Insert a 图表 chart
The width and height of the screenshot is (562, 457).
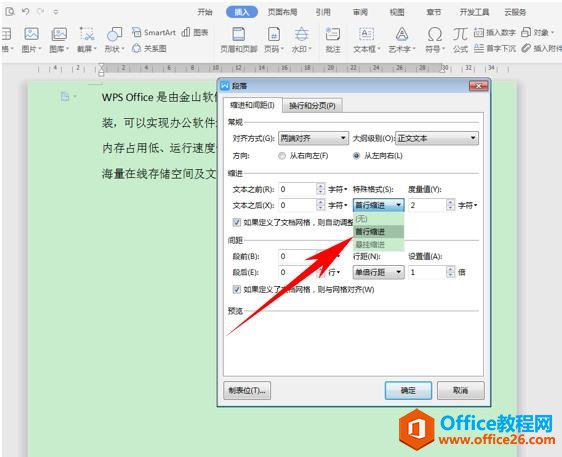(x=195, y=32)
